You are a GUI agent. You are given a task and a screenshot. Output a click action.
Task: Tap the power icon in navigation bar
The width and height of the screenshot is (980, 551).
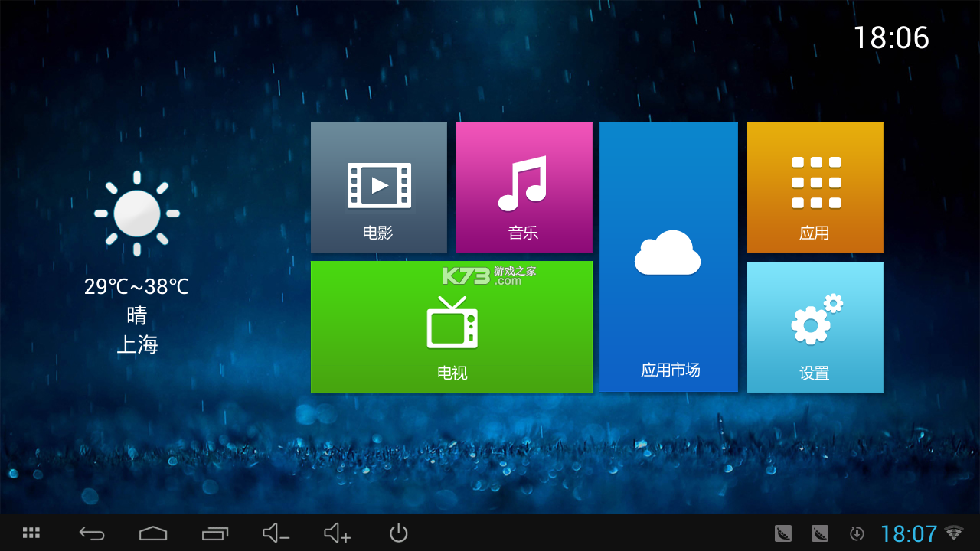click(398, 533)
